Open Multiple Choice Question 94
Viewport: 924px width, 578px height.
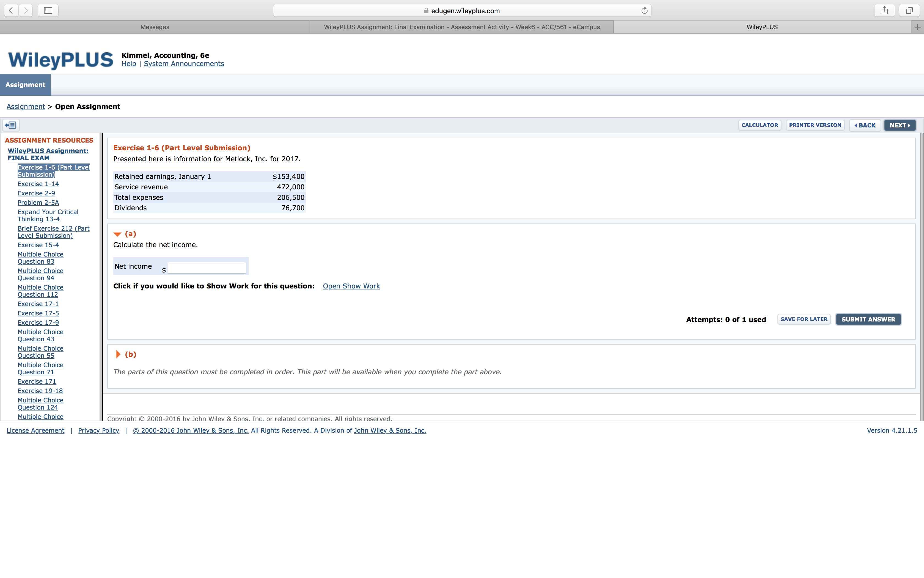click(40, 274)
